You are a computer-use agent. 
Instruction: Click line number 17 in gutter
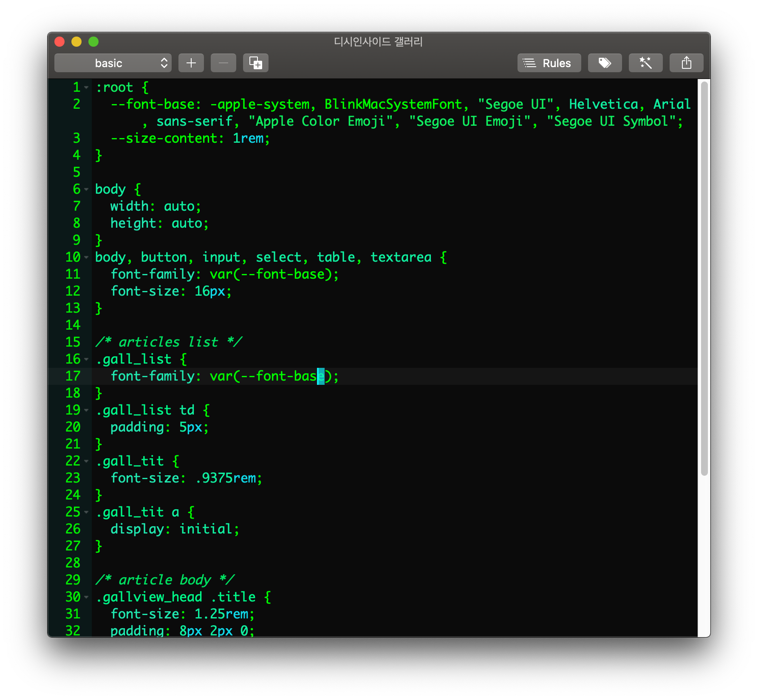point(73,376)
